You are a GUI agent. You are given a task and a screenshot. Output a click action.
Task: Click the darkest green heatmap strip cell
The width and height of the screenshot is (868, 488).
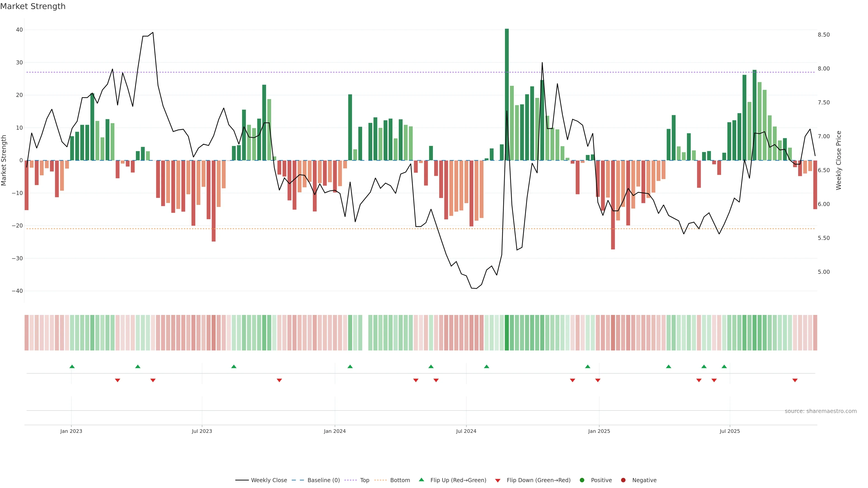pos(507,332)
